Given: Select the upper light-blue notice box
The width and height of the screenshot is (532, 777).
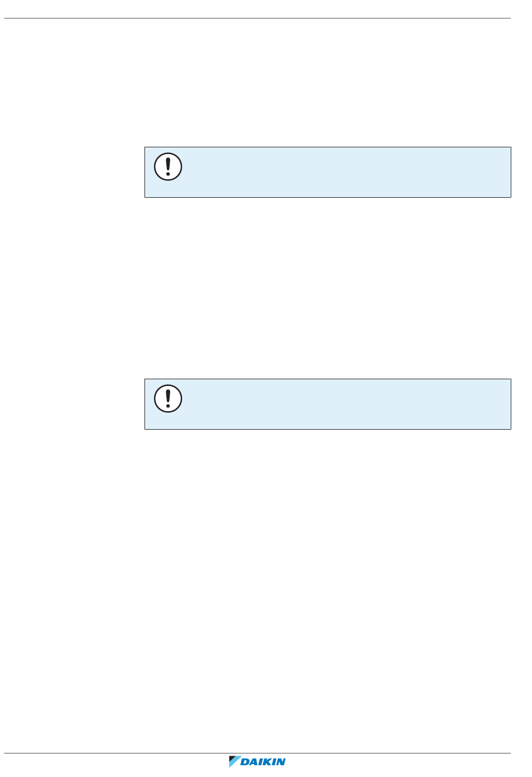Looking at the screenshot, I should pos(328,172).
